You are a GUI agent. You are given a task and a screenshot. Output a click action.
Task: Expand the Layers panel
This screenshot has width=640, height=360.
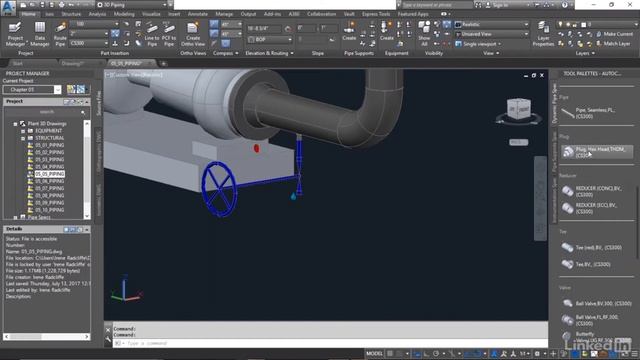click(x=585, y=53)
